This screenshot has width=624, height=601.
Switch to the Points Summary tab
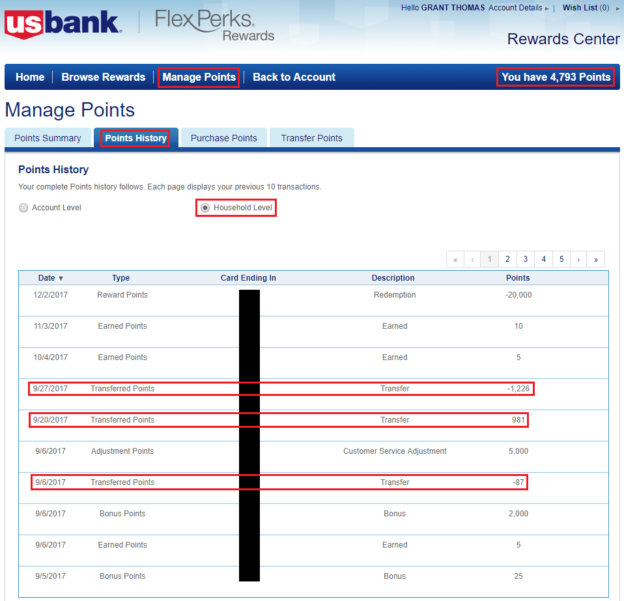pos(48,138)
